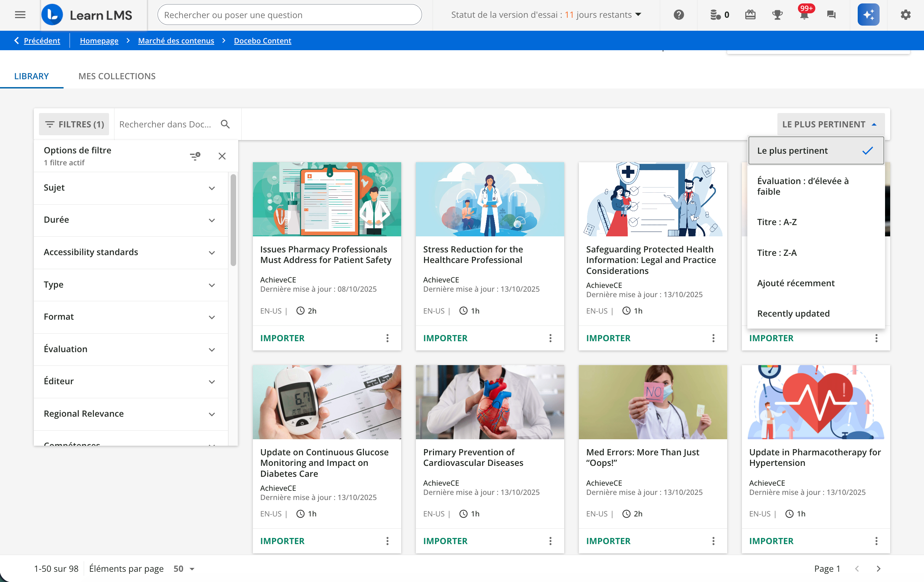Choose the 'Titre : A-Z' sort option

coord(777,222)
